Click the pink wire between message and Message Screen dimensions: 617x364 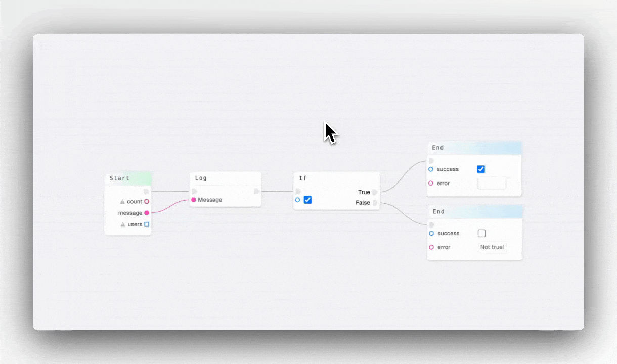coord(169,206)
